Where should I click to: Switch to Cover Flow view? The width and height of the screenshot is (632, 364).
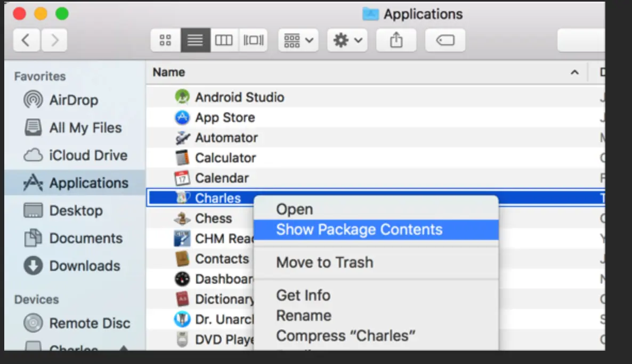pyautogui.click(x=254, y=40)
